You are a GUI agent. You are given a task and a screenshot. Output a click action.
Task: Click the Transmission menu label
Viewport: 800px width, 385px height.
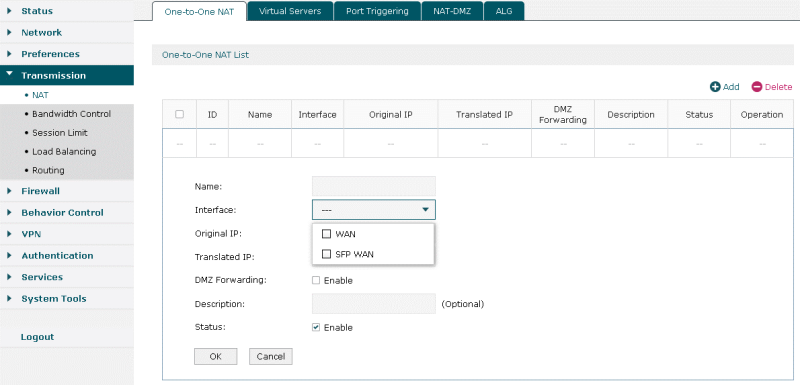(x=54, y=75)
